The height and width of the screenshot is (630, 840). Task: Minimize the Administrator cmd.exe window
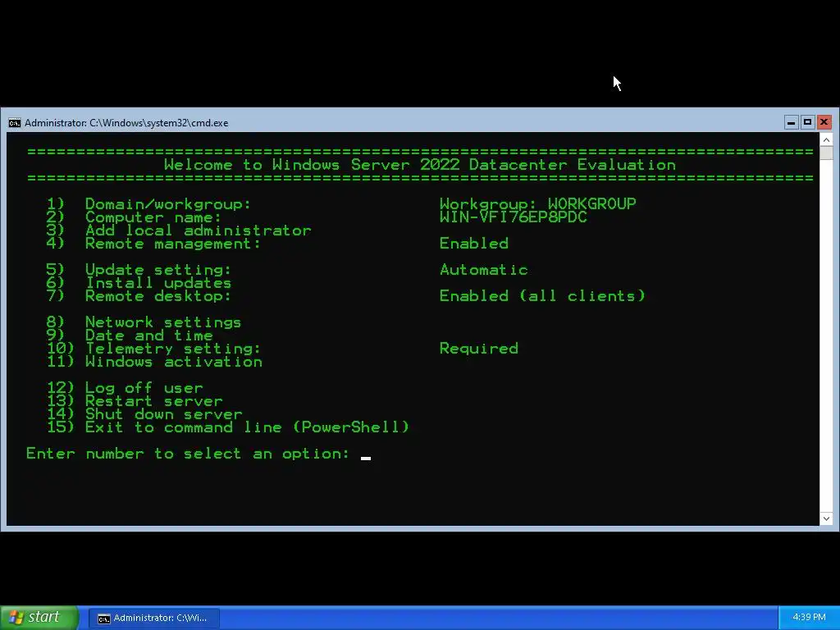tap(791, 123)
